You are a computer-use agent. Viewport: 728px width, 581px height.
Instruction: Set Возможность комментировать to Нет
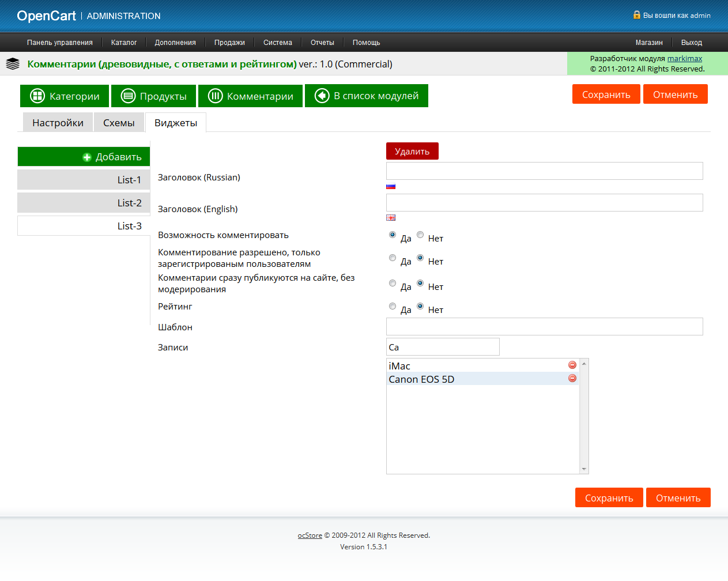click(x=420, y=235)
